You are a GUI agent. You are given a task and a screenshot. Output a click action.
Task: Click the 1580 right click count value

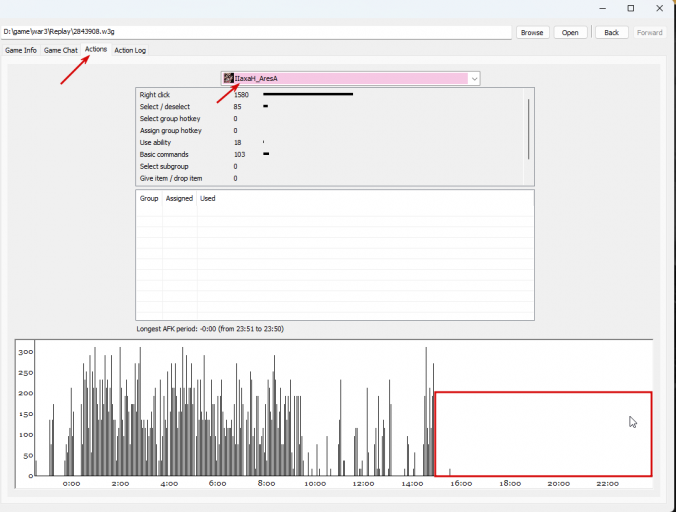241,95
